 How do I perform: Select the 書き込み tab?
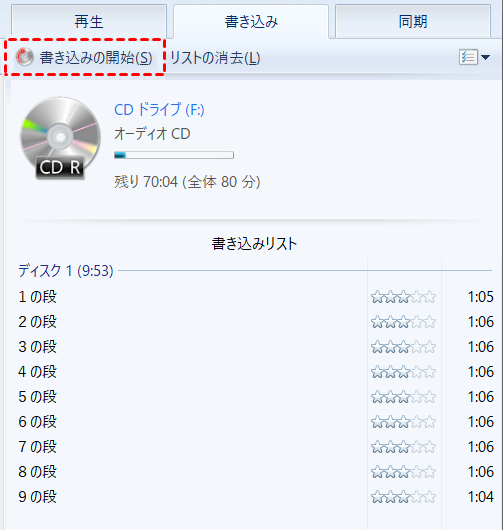pyautogui.click(x=251, y=22)
